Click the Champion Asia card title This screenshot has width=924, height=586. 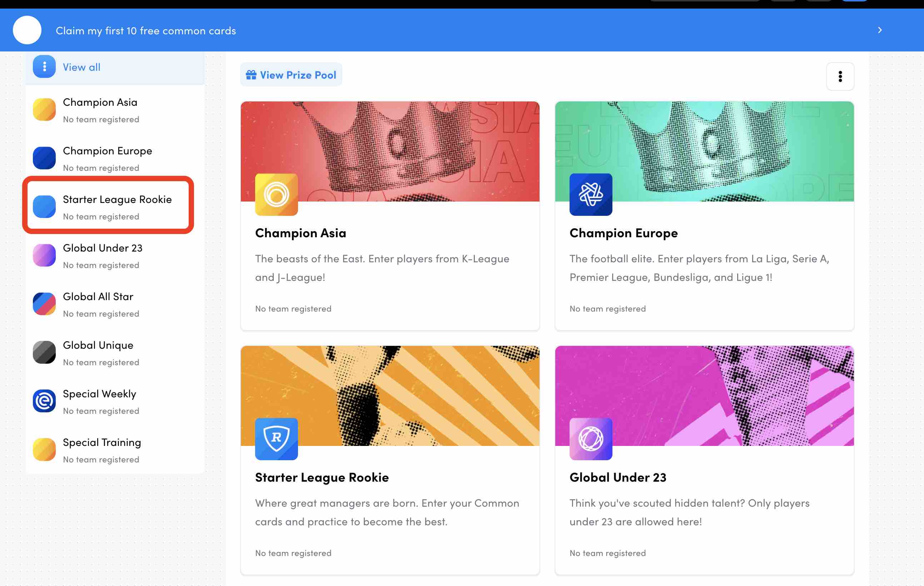click(x=300, y=233)
